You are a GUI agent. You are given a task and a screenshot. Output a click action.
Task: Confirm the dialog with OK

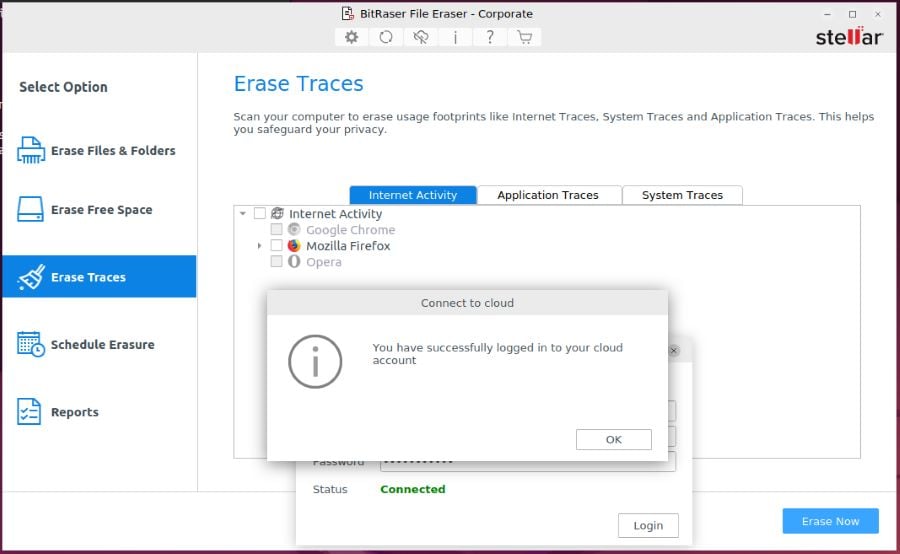pyautogui.click(x=614, y=439)
